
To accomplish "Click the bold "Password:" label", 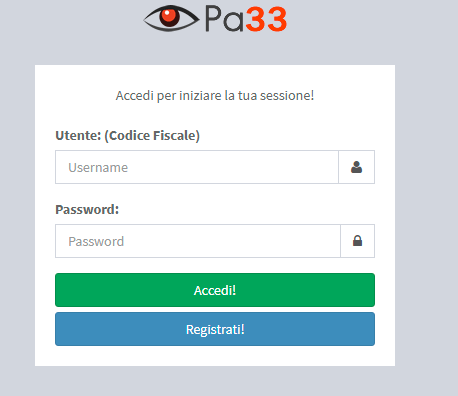I will point(87,210).
